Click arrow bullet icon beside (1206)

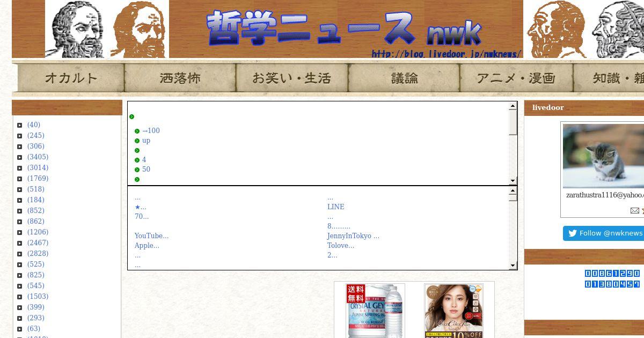20,233
